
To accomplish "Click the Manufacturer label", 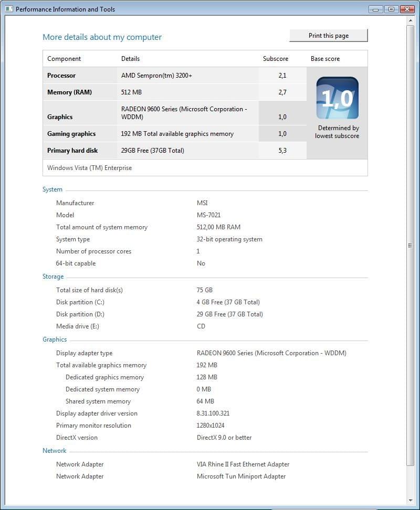I will click(75, 203).
